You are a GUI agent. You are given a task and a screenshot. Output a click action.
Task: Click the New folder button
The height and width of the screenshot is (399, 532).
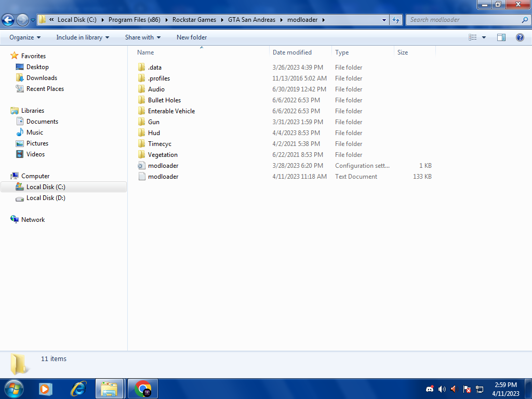tap(192, 37)
